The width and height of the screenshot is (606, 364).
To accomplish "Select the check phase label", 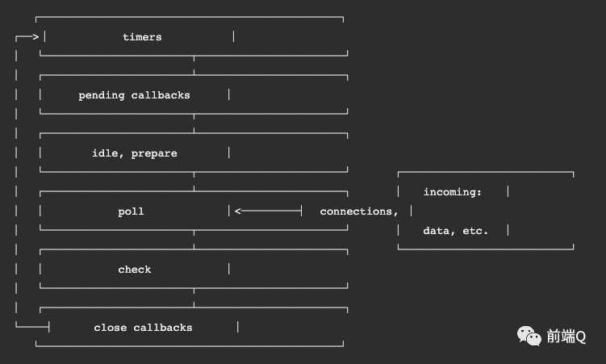I will [x=134, y=270].
